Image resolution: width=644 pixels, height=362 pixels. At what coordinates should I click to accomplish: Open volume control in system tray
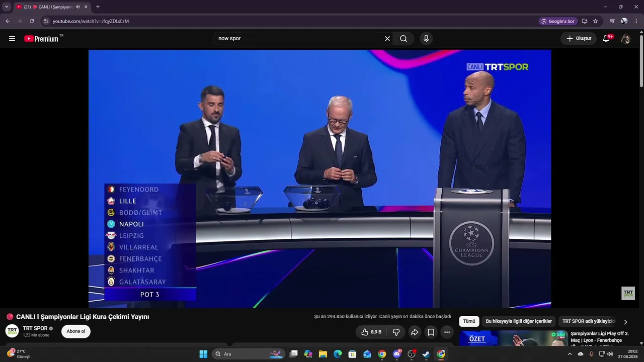(x=610, y=354)
